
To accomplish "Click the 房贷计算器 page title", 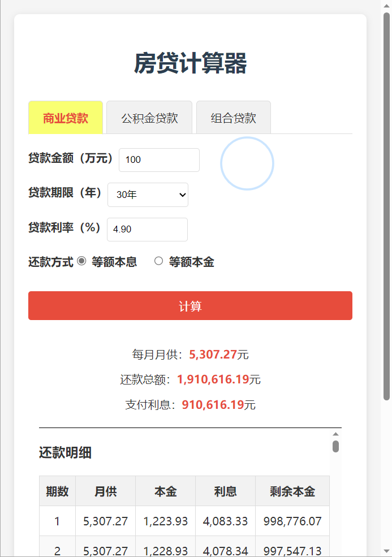I will (190, 63).
